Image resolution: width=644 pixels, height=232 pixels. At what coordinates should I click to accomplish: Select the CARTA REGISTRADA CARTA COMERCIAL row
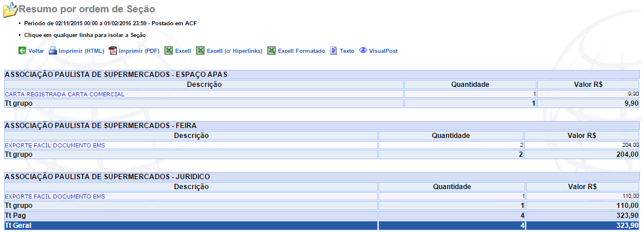click(x=321, y=94)
